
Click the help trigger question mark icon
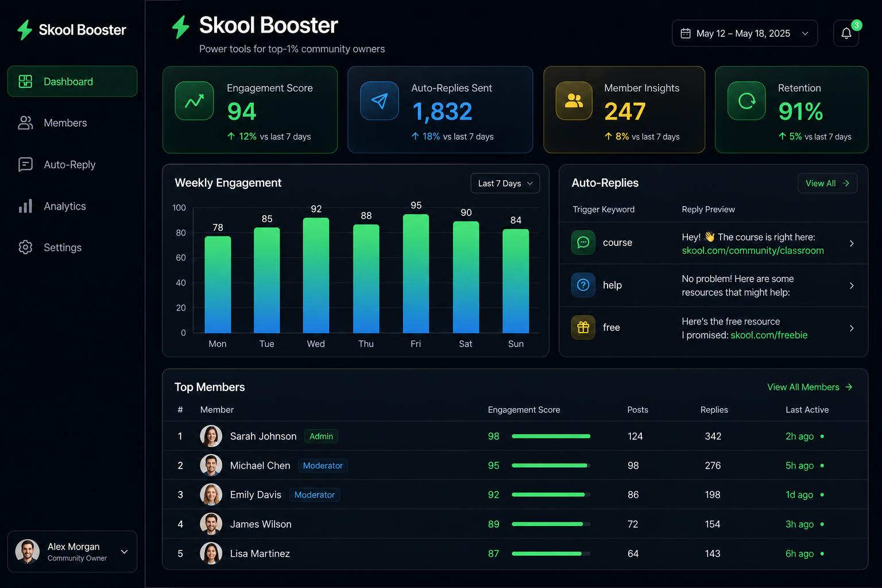click(x=583, y=285)
